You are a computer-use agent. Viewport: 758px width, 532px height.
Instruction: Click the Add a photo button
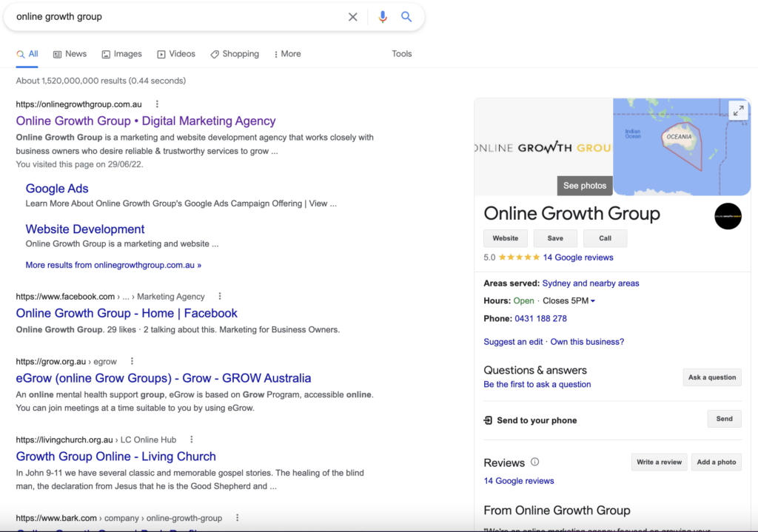click(717, 462)
